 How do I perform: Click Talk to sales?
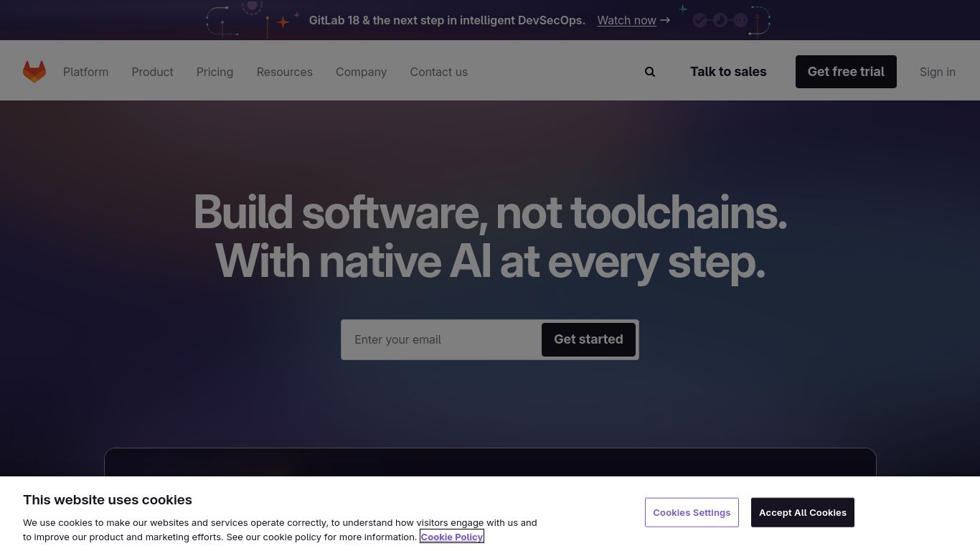click(728, 72)
